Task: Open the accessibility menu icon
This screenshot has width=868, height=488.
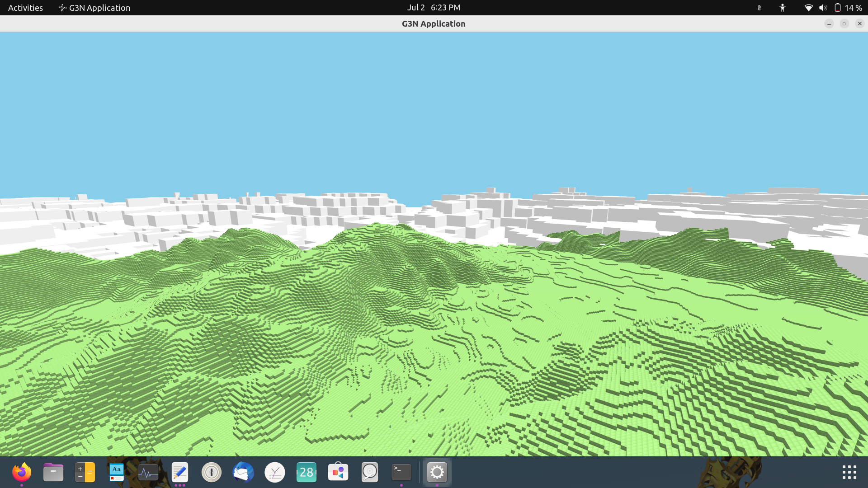Action: point(783,8)
